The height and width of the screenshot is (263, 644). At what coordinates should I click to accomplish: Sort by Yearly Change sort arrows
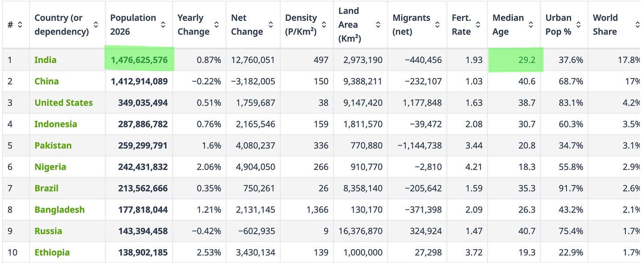(216, 25)
